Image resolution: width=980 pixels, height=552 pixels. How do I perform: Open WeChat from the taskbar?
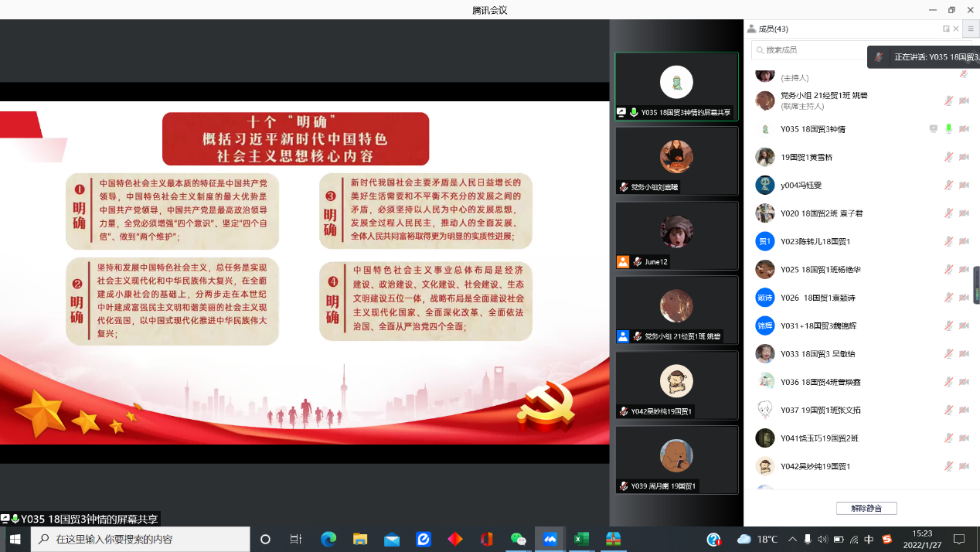pos(518,539)
